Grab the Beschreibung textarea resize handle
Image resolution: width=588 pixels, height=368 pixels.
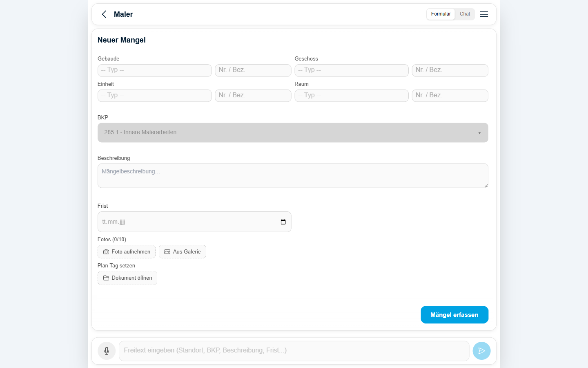[x=486, y=186]
